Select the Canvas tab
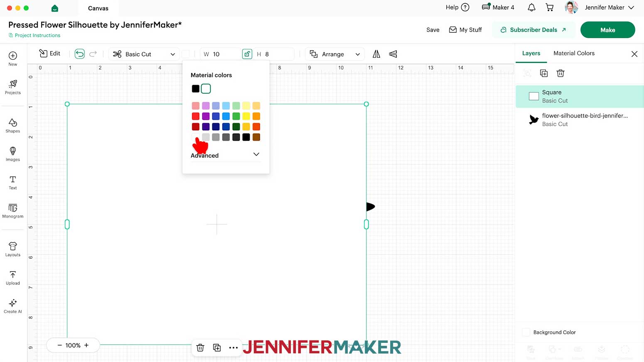 (x=98, y=8)
